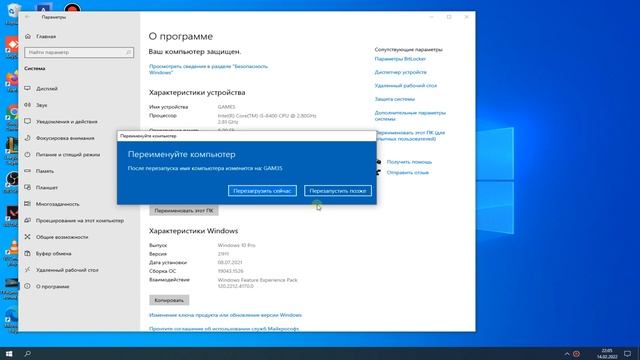Click the device name value "GAMES"
This screenshot has width=640, height=360.
226,107
